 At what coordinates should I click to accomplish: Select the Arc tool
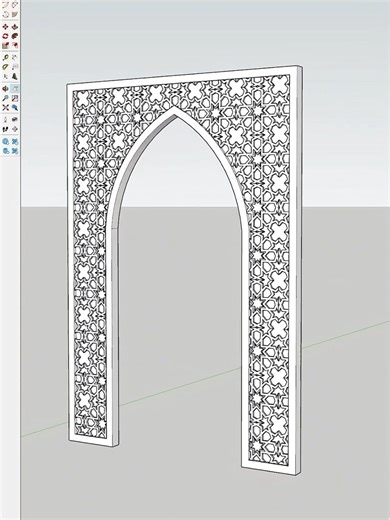tap(5, 5)
